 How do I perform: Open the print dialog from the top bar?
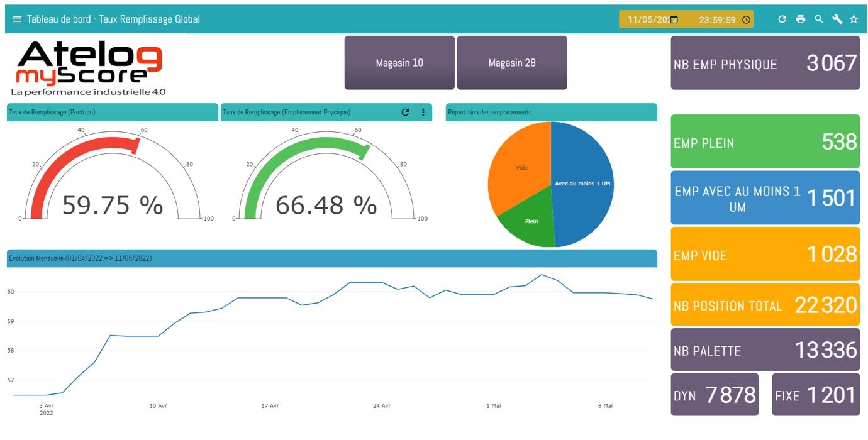click(x=801, y=19)
